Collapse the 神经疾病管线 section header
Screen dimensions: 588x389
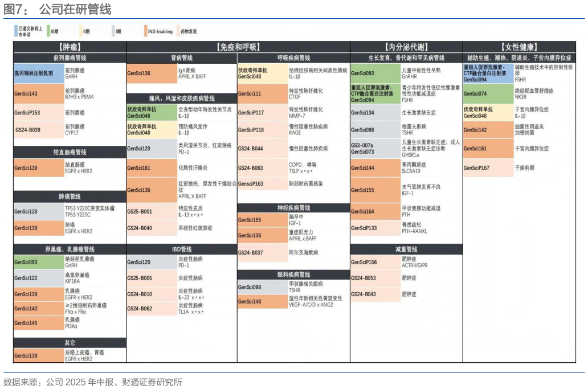pos(293,208)
